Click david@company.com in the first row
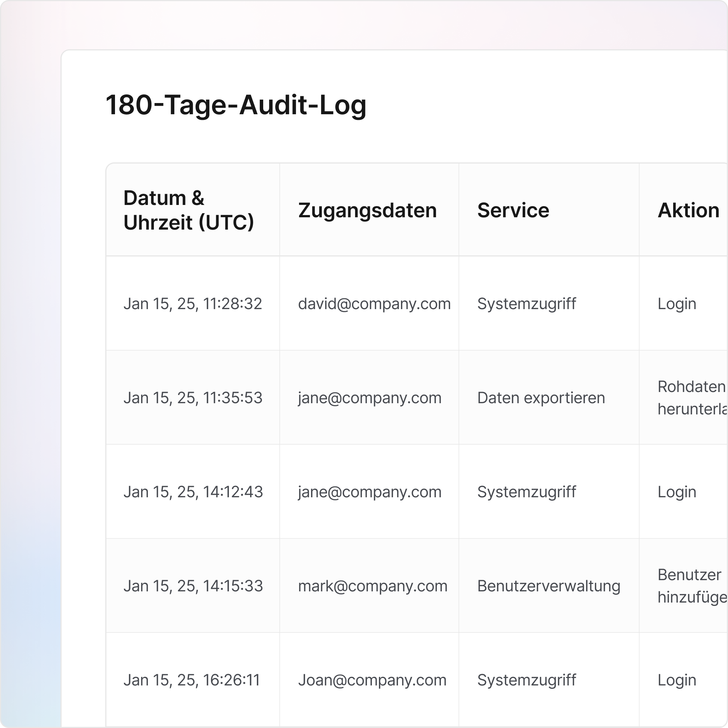 pyautogui.click(x=374, y=304)
